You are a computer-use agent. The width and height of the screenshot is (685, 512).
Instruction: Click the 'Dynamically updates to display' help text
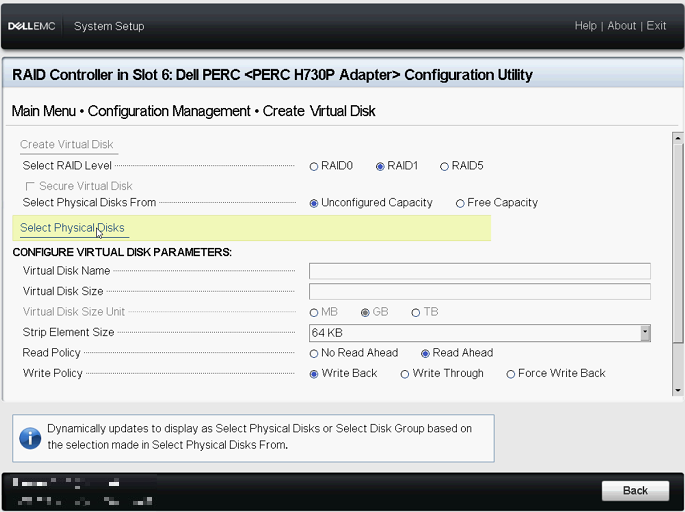click(x=259, y=436)
